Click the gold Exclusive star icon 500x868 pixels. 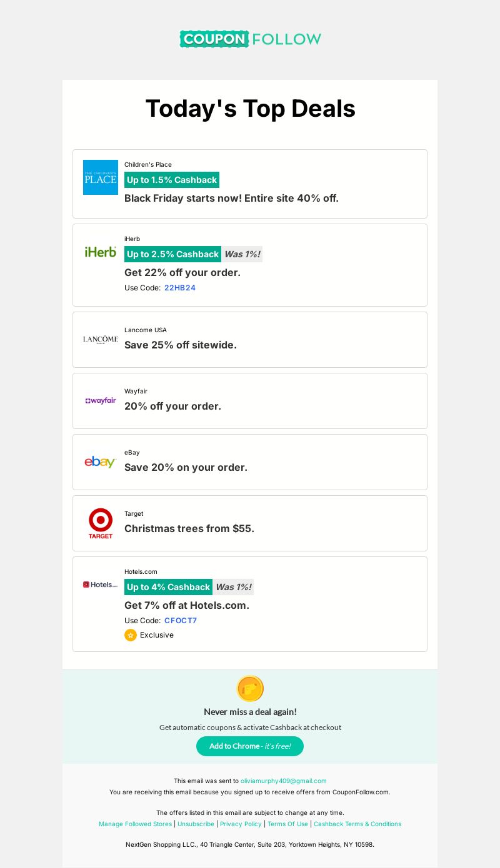(x=131, y=635)
